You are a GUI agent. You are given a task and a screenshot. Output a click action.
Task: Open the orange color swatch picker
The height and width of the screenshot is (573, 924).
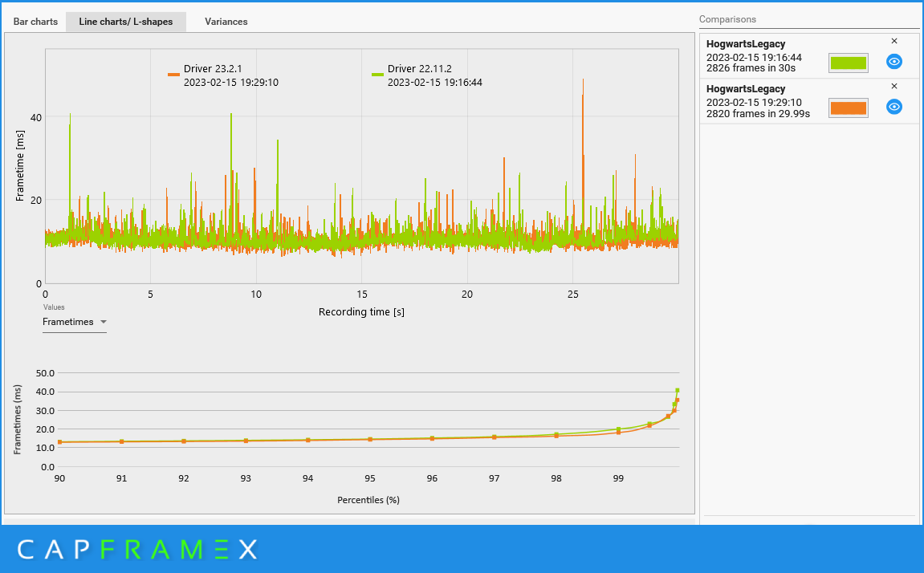[x=848, y=108]
